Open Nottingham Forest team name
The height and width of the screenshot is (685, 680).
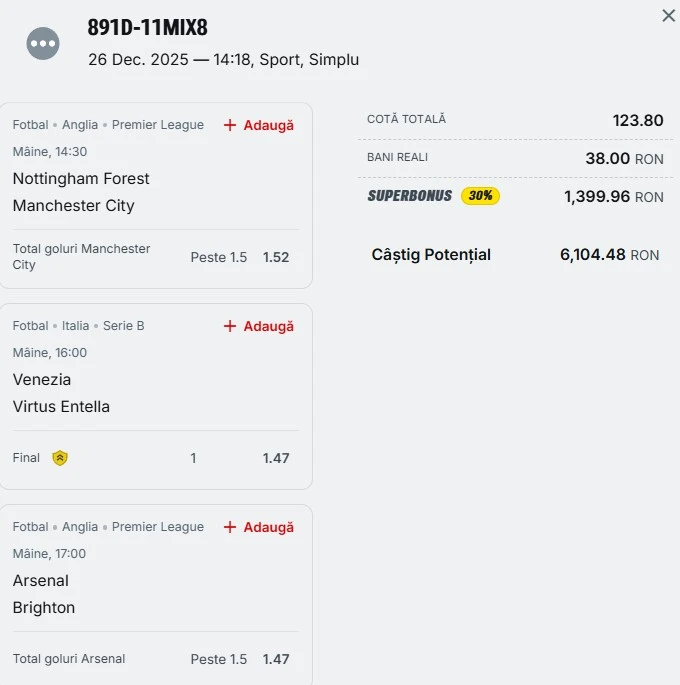81,179
